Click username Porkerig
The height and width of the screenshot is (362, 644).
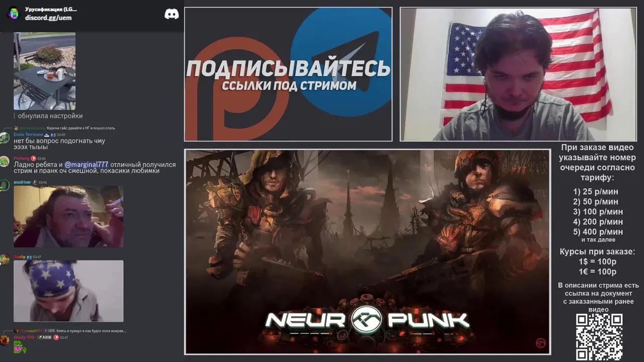coord(22,158)
